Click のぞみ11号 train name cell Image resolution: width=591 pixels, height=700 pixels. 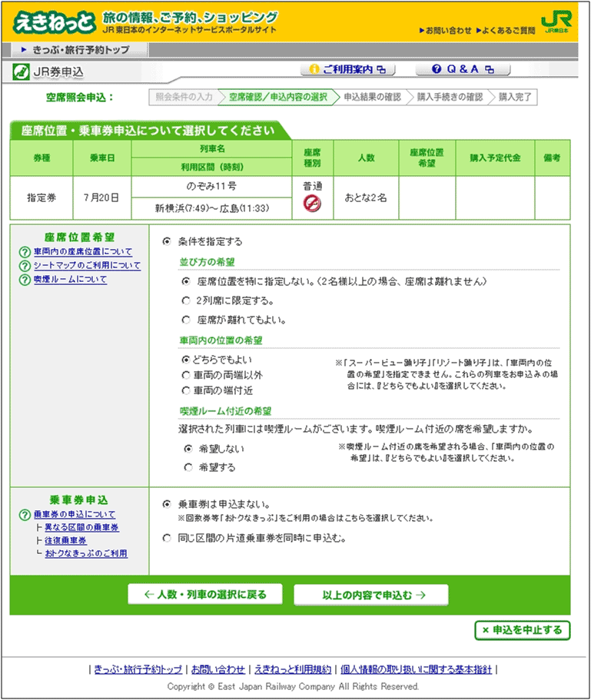[211, 187]
